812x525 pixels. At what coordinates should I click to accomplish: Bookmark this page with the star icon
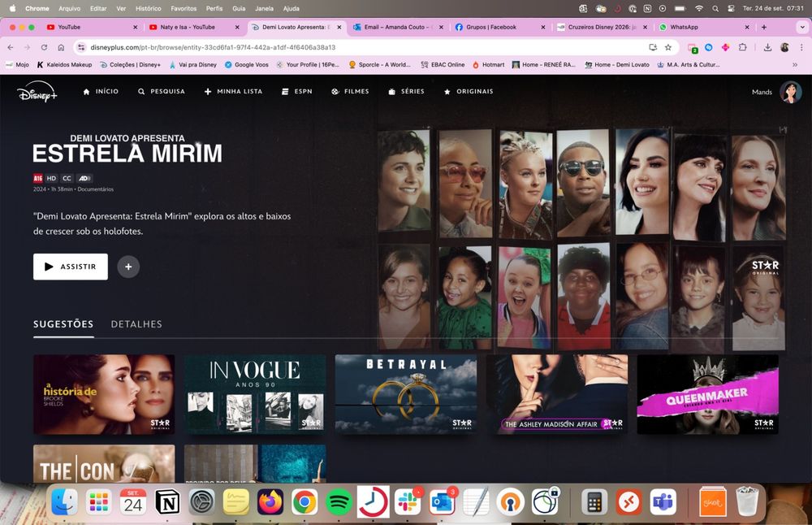pyautogui.click(x=668, y=47)
